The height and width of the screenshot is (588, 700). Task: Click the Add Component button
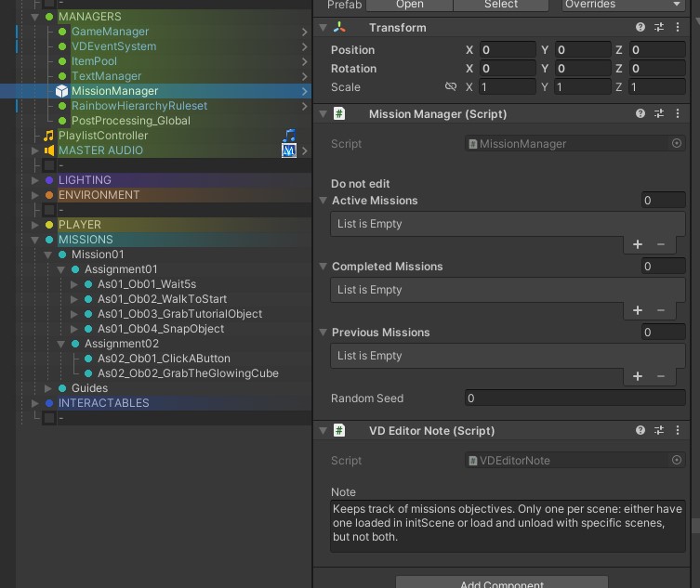[x=503, y=583]
